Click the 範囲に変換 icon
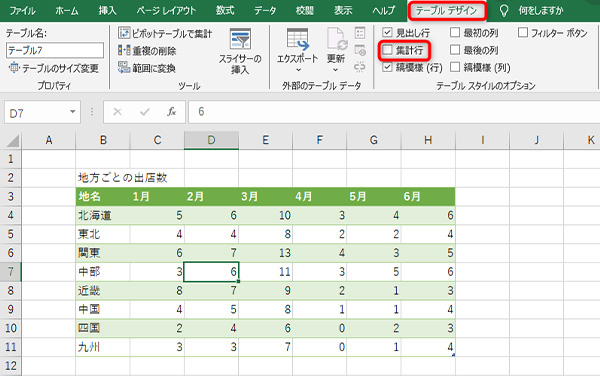The height and width of the screenshot is (376, 600). (x=124, y=68)
